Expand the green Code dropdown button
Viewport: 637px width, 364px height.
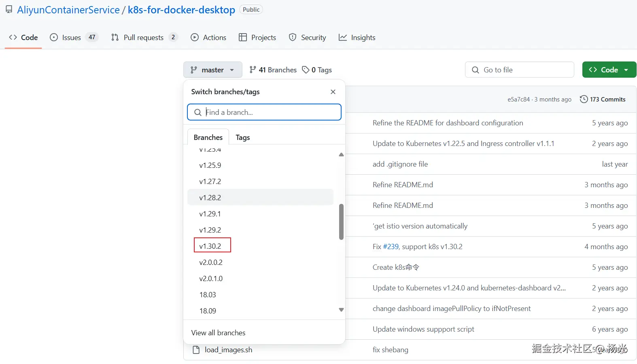[609, 70]
